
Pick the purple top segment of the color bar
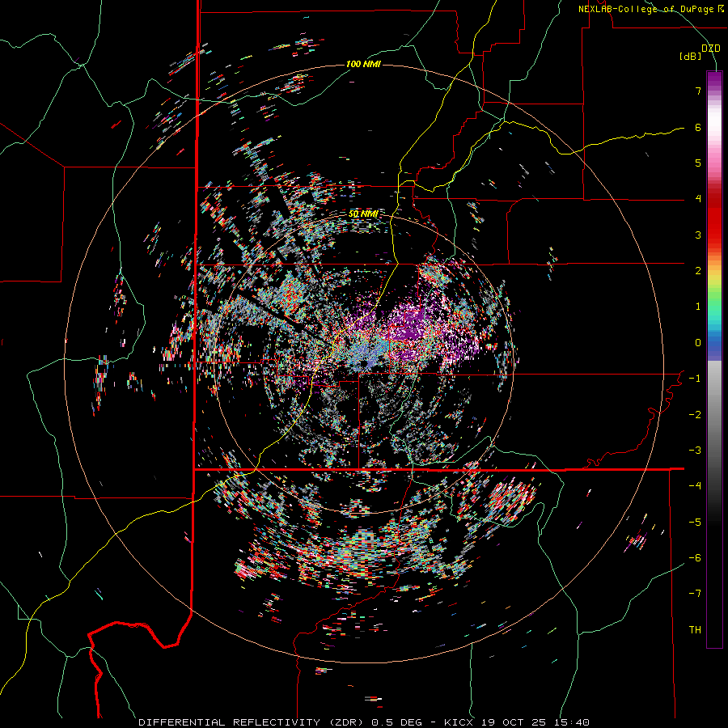click(714, 79)
